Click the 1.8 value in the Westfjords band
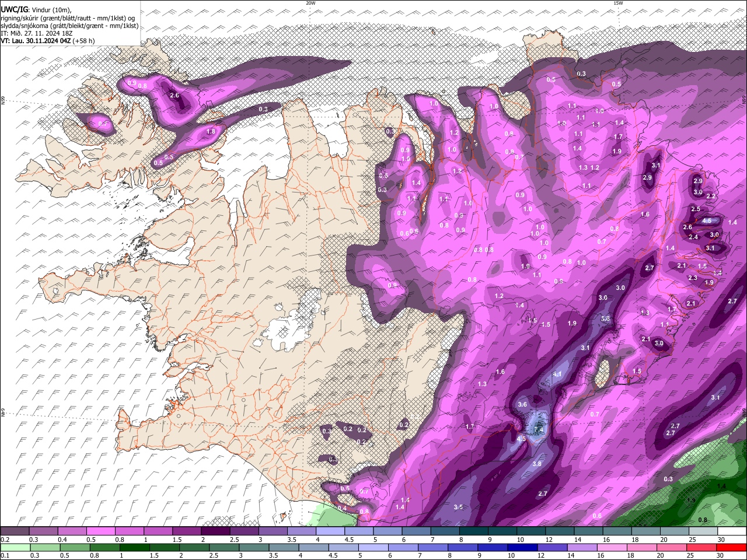 (211, 132)
